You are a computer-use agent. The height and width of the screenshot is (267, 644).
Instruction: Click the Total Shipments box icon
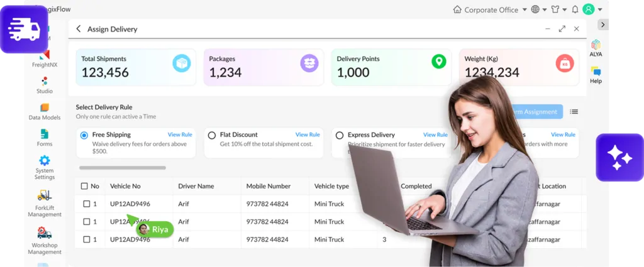click(x=182, y=63)
